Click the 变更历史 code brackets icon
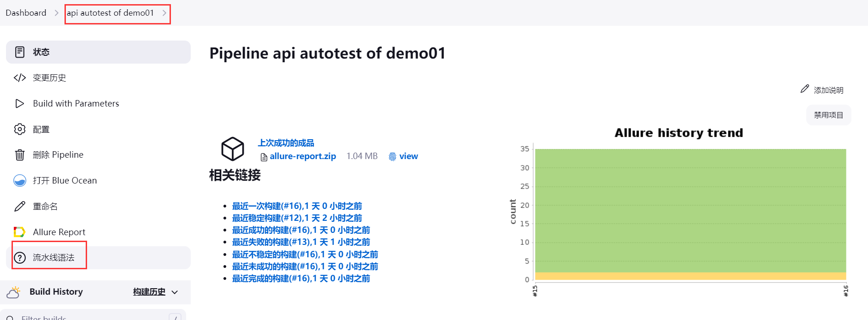Image resolution: width=868 pixels, height=320 pixels. 20,78
